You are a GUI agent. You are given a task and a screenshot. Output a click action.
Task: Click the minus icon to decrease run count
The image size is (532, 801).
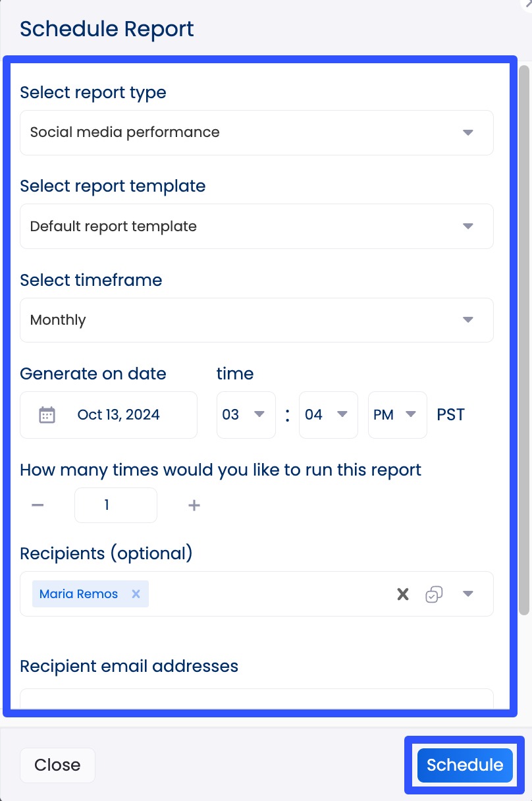point(38,505)
